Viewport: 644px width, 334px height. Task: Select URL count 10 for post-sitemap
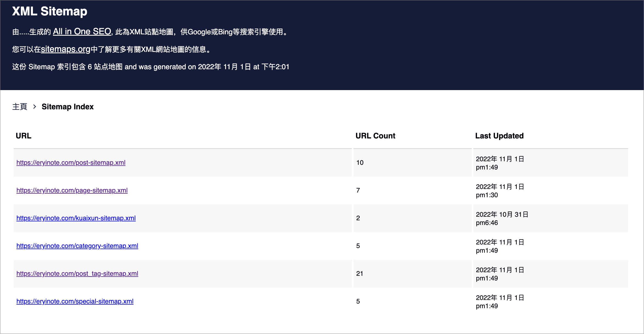[360, 163]
